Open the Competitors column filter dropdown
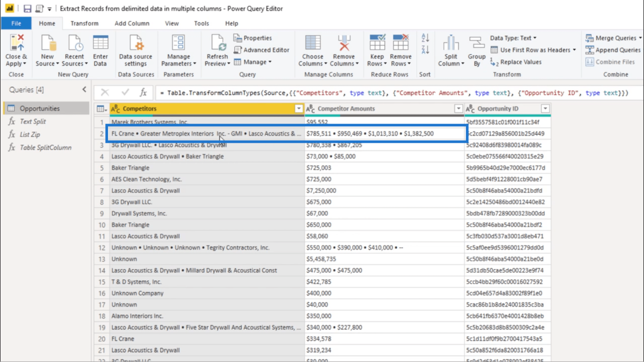The height and width of the screenshot is (362, 644). (299, 109)
